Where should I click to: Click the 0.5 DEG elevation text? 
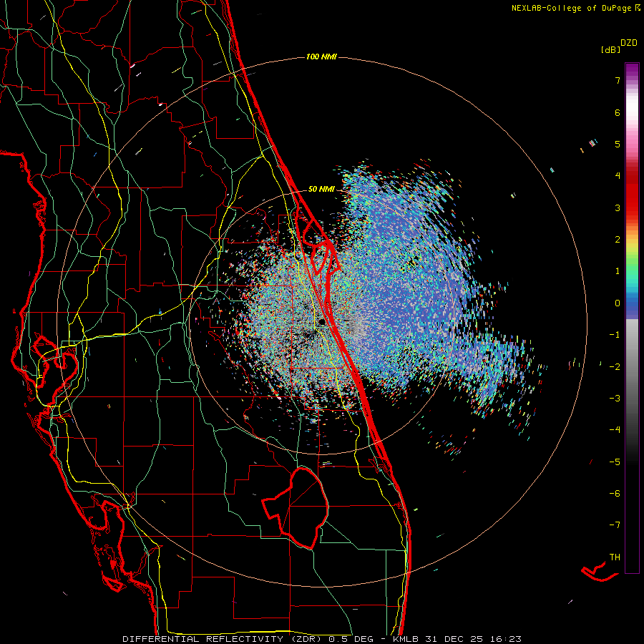pos(351,639)
